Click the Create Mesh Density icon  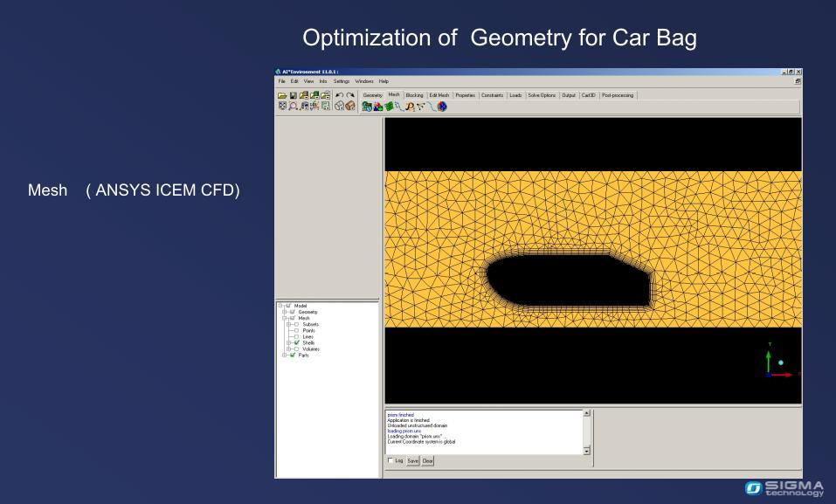pos(410,107)
